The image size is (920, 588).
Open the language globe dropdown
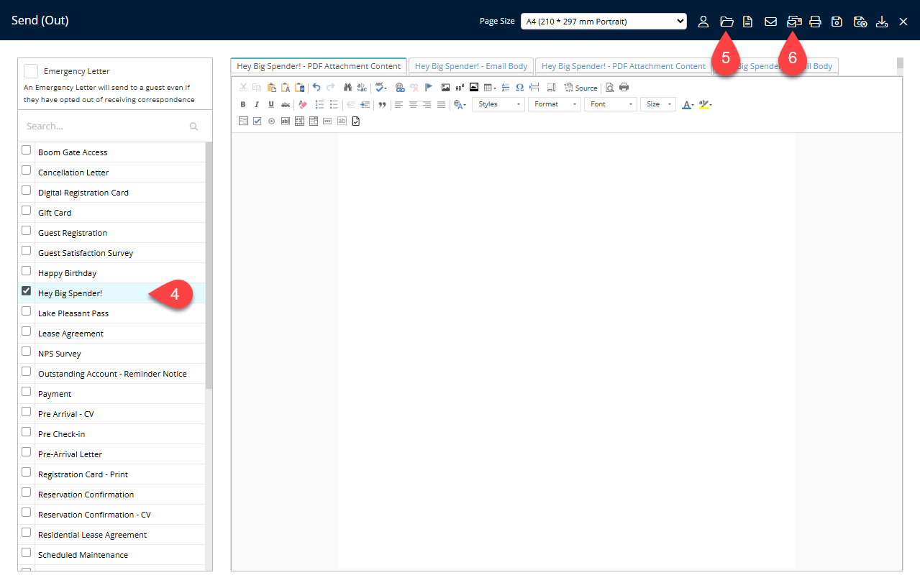pos(460,104)
